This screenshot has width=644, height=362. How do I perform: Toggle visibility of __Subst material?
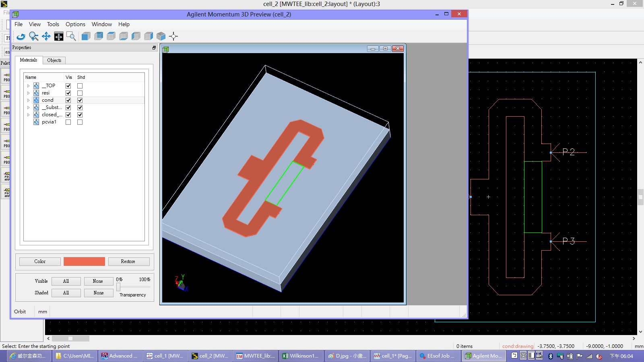68,107
